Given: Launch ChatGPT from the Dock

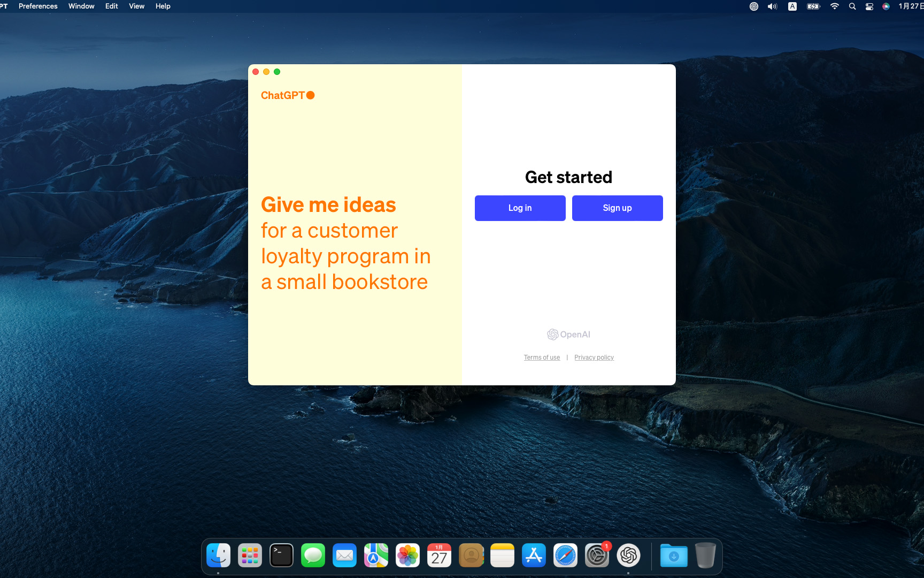Looking at the screenshot, I should click(x=628, y=556).
